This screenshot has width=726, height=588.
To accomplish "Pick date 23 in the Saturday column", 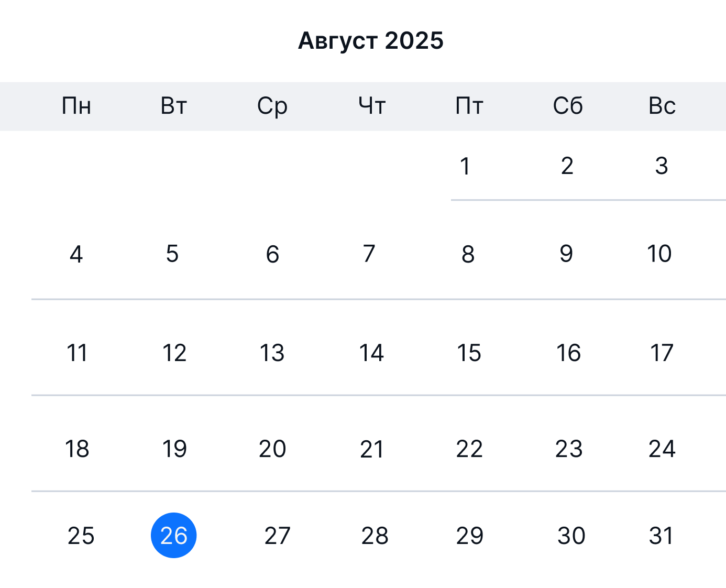I will point(569,449).
